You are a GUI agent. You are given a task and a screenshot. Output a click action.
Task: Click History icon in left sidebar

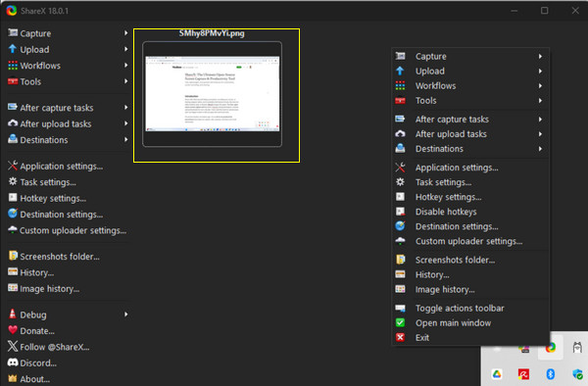tap(13, 272)
